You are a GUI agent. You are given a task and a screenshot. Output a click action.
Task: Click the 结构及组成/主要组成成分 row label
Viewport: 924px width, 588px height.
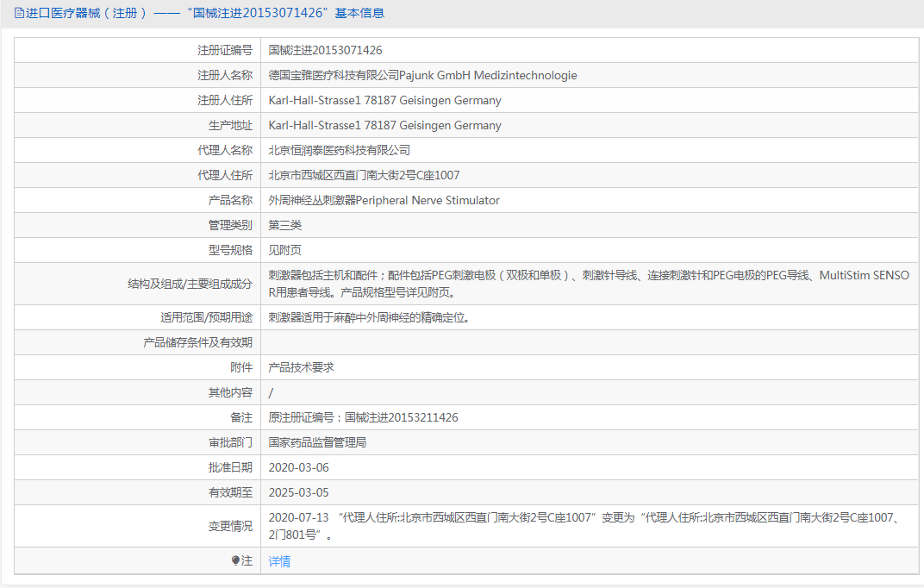click(190, 284)
